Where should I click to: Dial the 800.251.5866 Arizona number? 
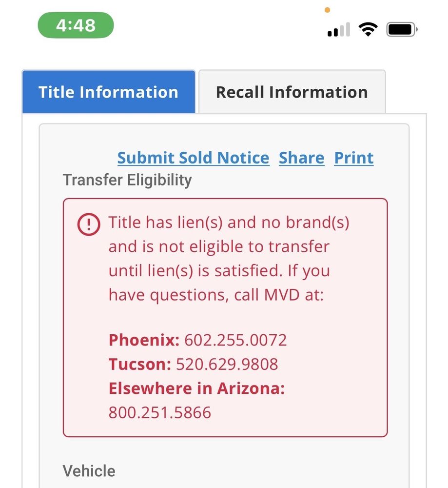160,413
